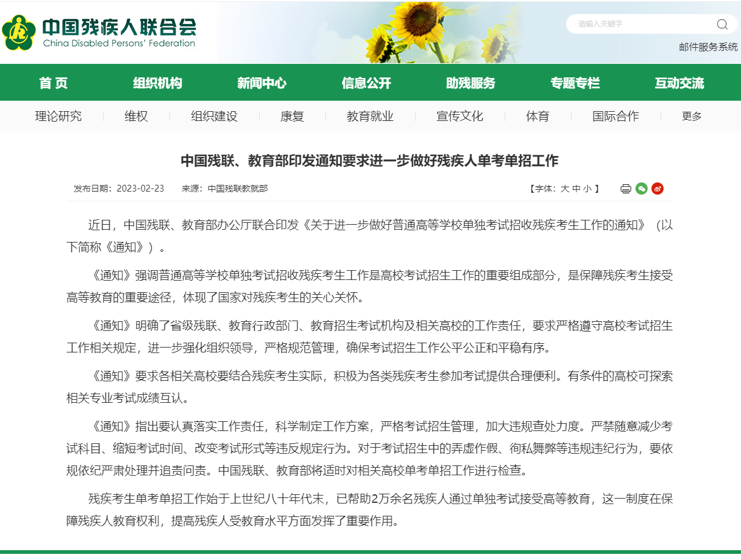The height and width of the screenshot is (560, 741).
Task: Set font size to small (小)
Action: [588, 189]
